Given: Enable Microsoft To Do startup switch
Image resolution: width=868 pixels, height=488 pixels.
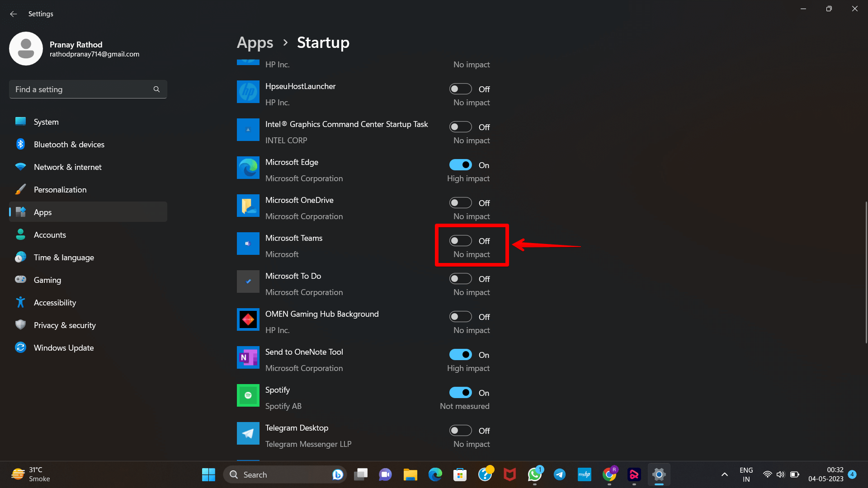Looking at the screenshot, I should 460,279.
